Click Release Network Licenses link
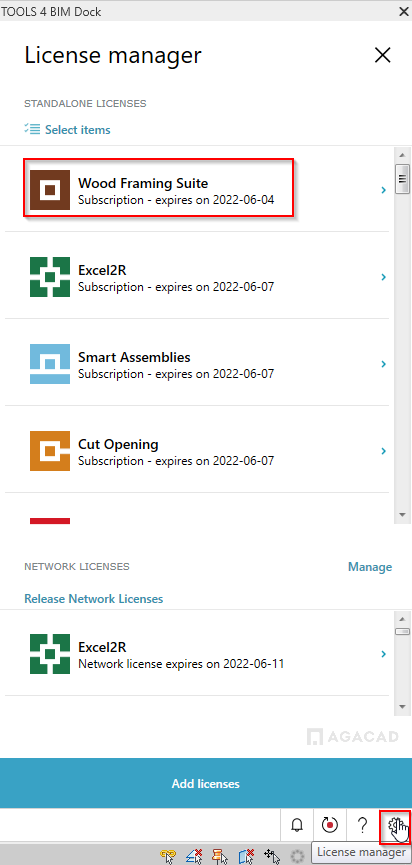The width and height of the screenshot is (412, 865). click(x=94, y=599)
